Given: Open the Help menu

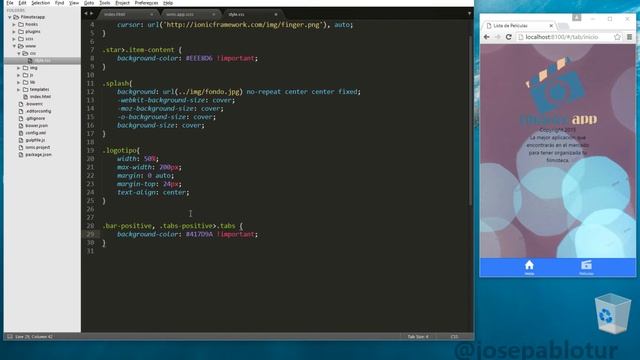Looking at the screenshot, I should [168, 3].
